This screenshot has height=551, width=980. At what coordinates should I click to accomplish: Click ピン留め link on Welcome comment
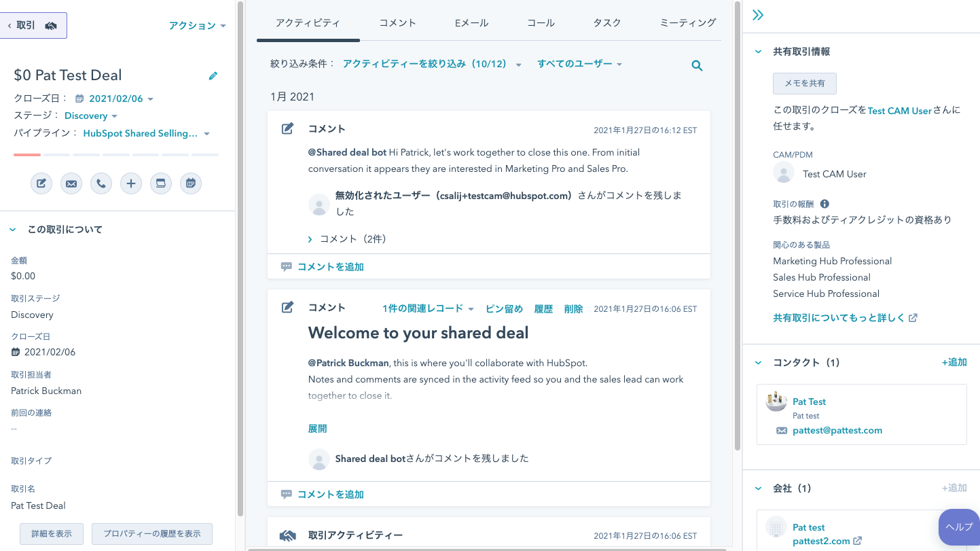pyautogui.click(x=504, y=309)
